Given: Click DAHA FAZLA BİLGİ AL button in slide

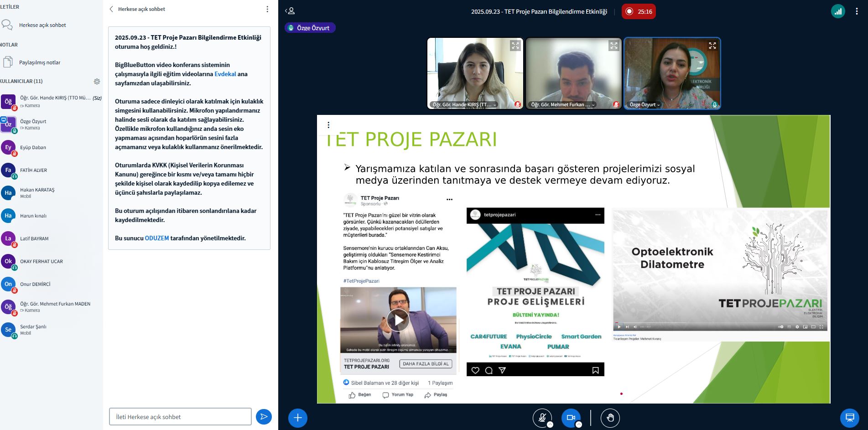Looking at the screenshot, I should pos(426,363).
